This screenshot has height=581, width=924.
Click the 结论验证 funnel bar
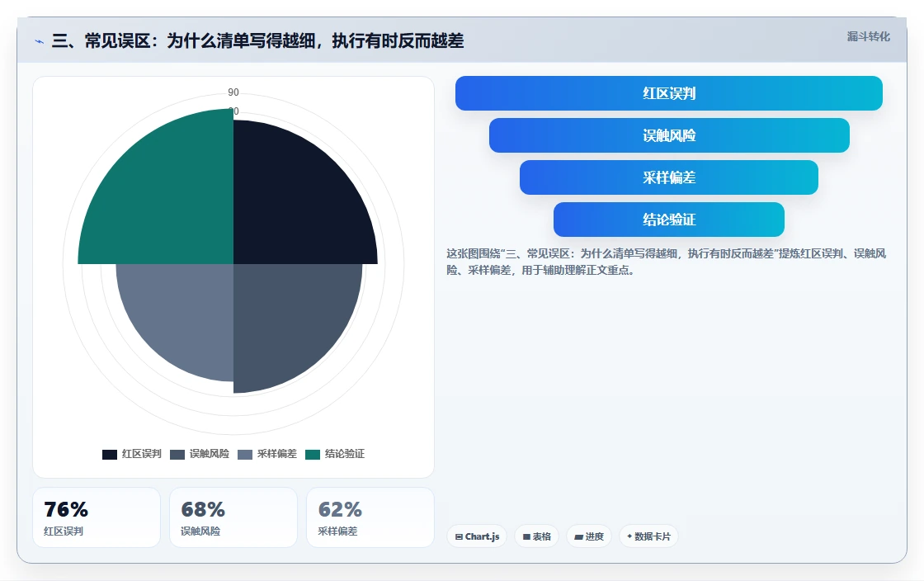click(x=669, y=220)
